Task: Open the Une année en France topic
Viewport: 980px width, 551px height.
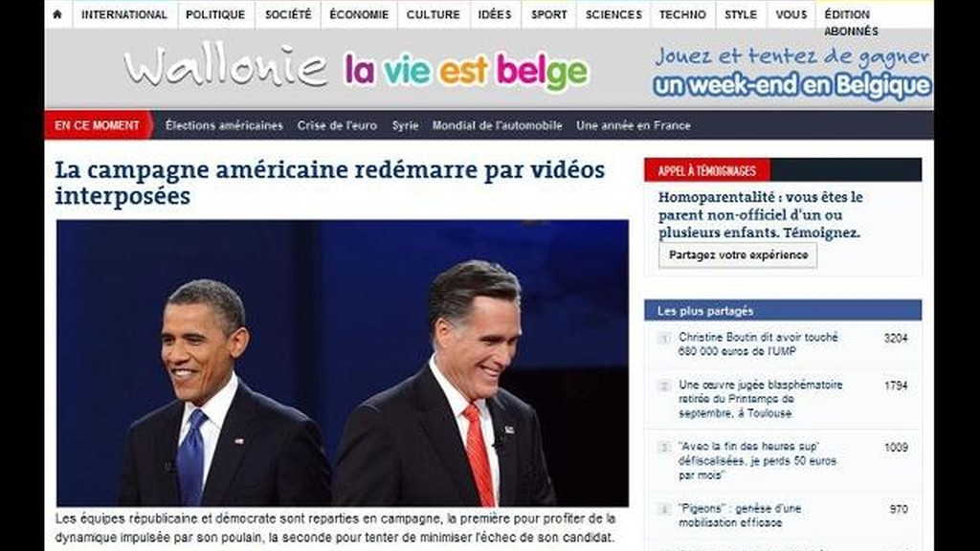Action: 634,125
